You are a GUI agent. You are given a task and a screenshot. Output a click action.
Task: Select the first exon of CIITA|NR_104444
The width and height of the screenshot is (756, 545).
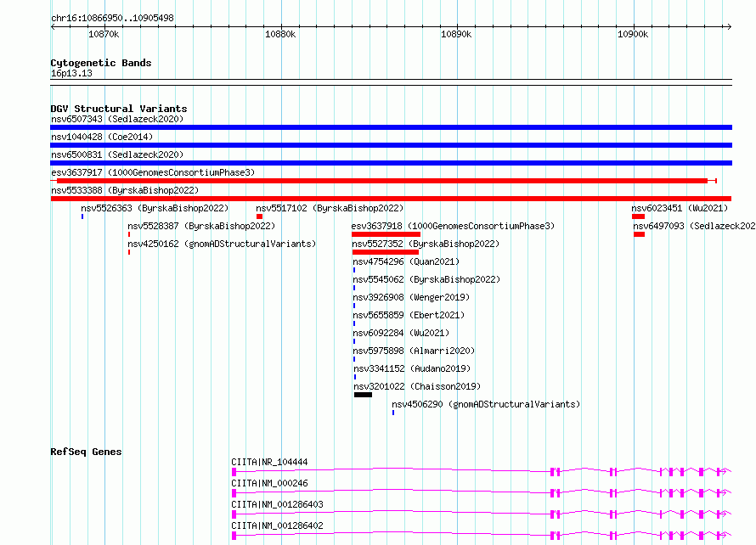pos(234,472)
